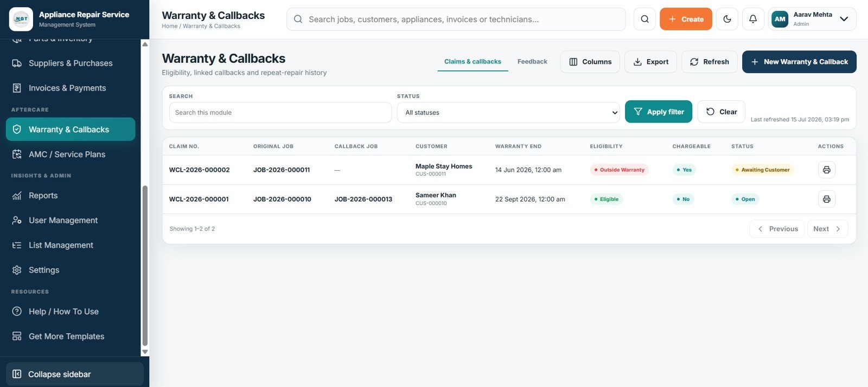Image resolution: width=868 pixels, height=387 pixels.
Task: Click the magnifier search button in top bar
Action: 644,19
